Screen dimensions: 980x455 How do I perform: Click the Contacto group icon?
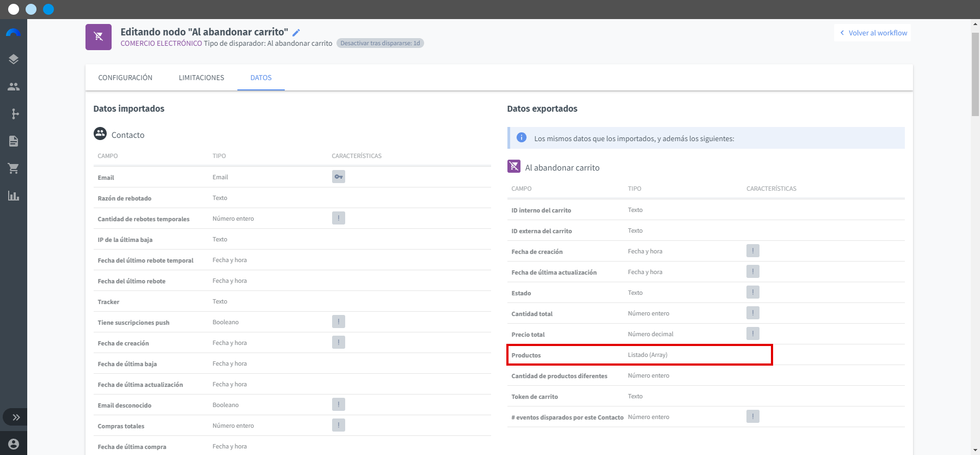pos(100,134)
